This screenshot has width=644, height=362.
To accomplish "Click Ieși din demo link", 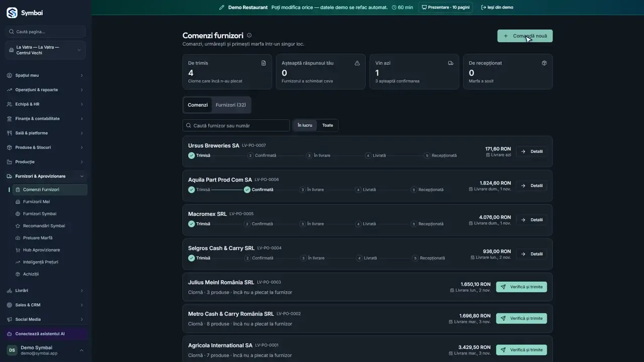I will 497,8.
